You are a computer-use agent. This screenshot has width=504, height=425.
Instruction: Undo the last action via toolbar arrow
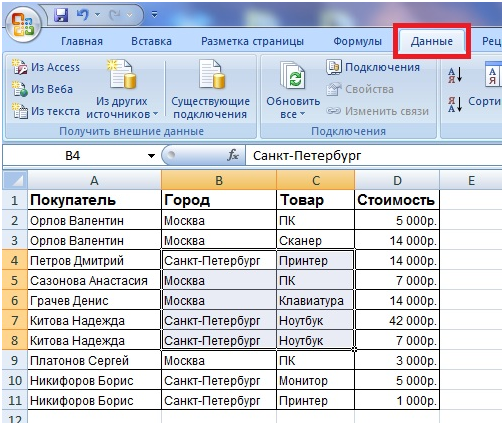click(82, 14)
